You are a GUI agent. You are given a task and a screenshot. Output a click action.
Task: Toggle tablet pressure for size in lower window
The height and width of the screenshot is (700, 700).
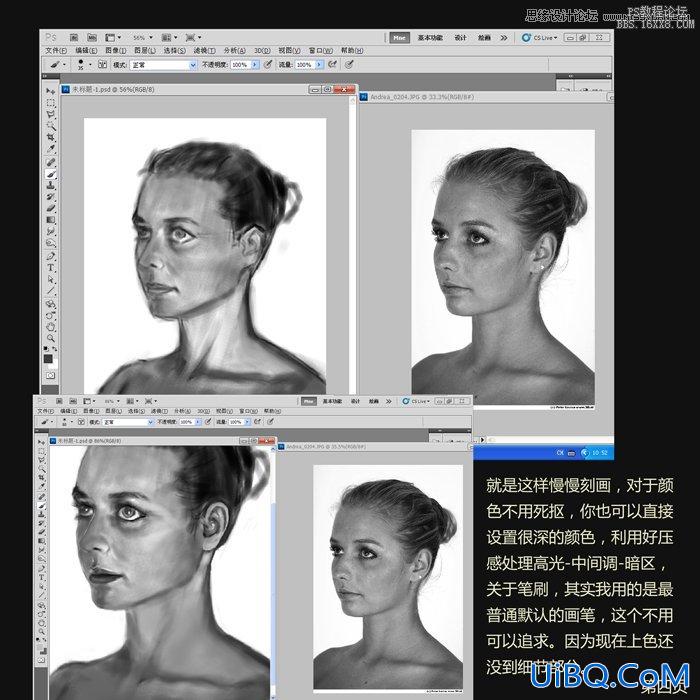click(271, 422)
